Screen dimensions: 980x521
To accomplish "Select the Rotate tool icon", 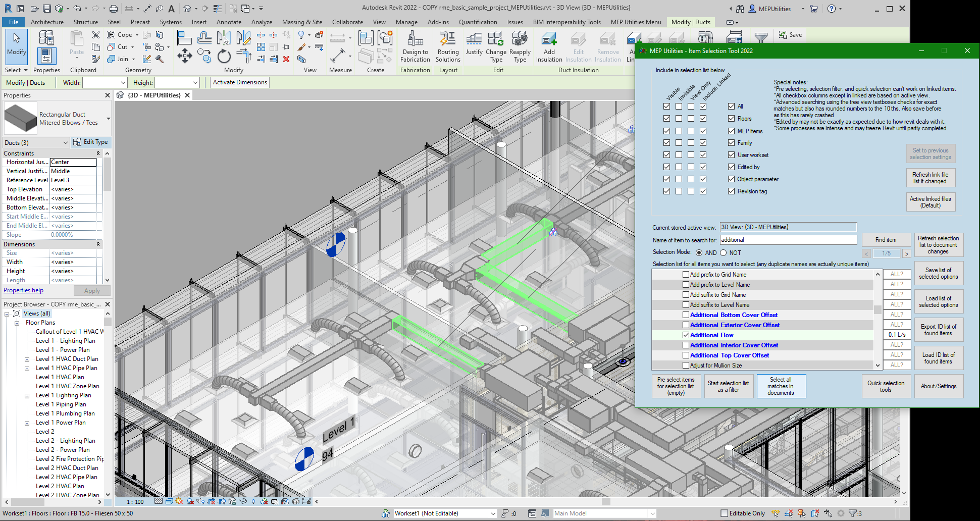I will [224, 56].
